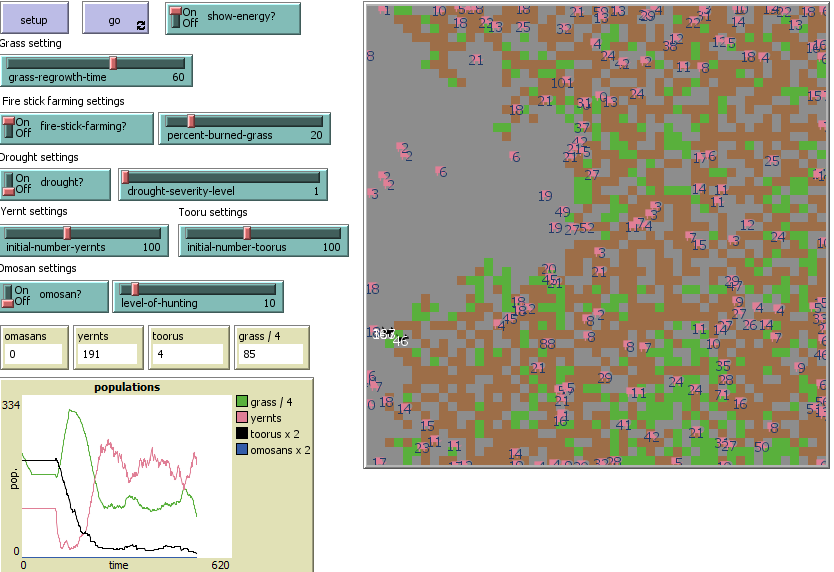Click the plot's max pop. value 334
Image resolution: width=834 pixels, height=572 pixels.
click(11, 405)
